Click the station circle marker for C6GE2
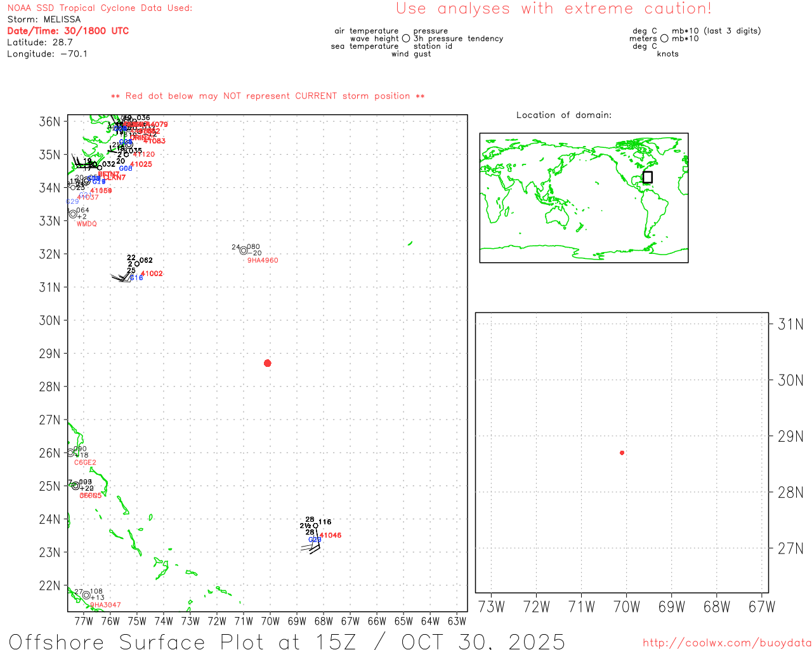This screenshot has width=812, height=650. [70, 453]
